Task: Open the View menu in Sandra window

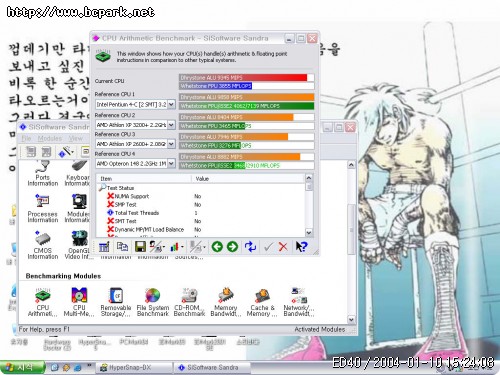Action: [76, 138]
